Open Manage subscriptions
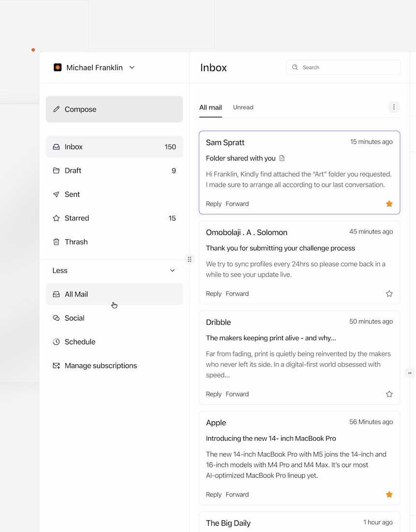Screen dimensions: 416x532 click(x=100, y=366)
